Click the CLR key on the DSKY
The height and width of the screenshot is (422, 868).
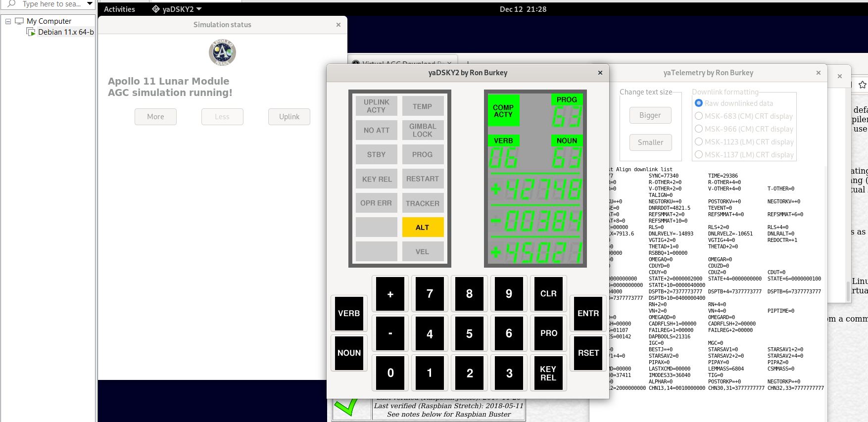pos(548,294)
